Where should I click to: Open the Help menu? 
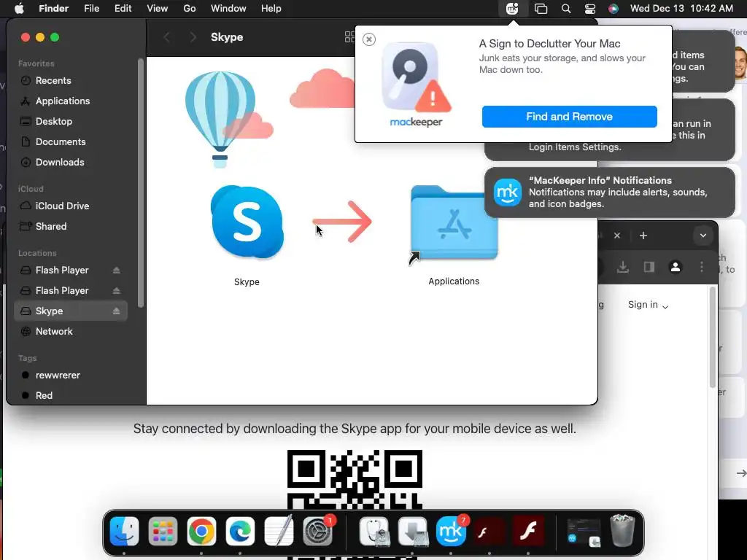271,9
